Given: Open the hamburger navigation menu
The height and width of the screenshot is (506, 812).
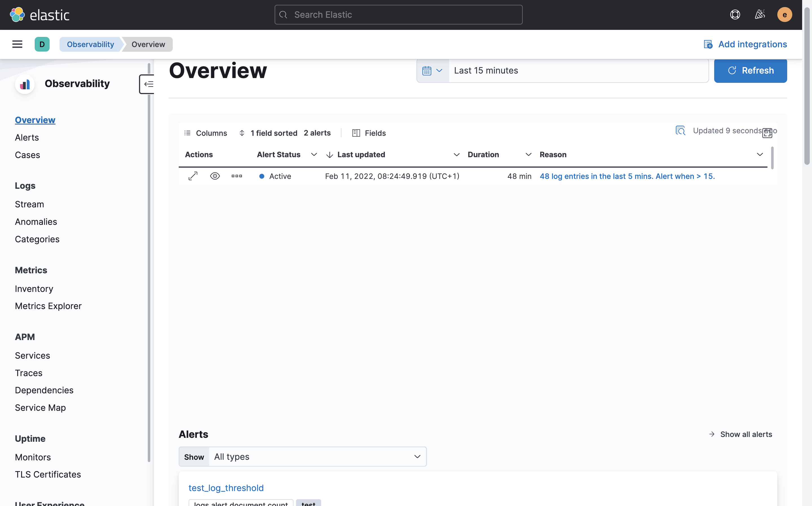Looking at the screenshot, I should click(17, 44).
